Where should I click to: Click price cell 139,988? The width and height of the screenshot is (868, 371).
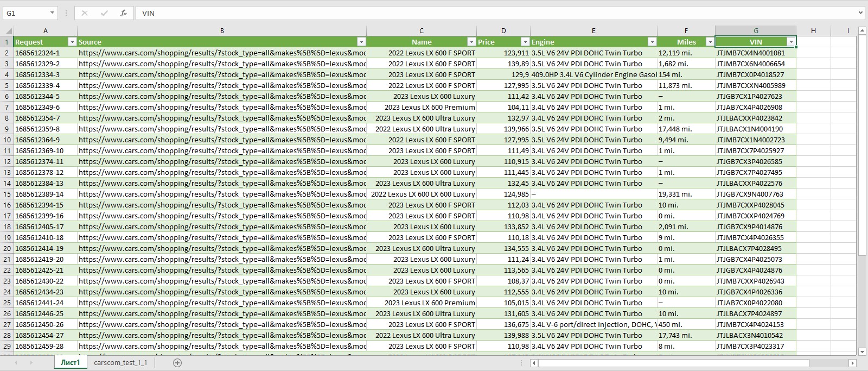coord(503,335)
